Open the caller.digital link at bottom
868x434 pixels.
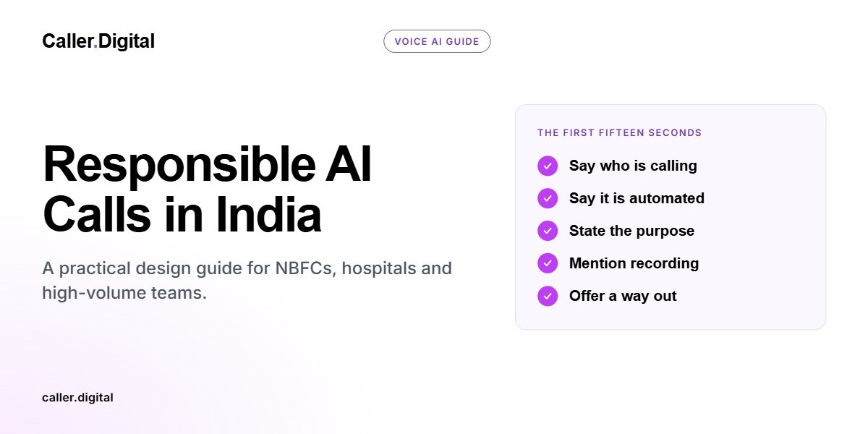tap(77, 397)
